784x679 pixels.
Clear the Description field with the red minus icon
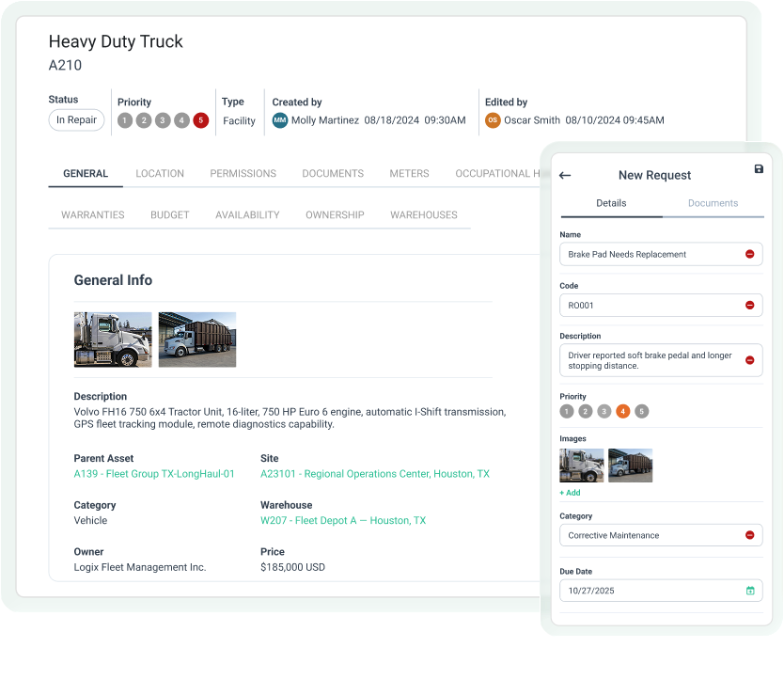(747, 360)
